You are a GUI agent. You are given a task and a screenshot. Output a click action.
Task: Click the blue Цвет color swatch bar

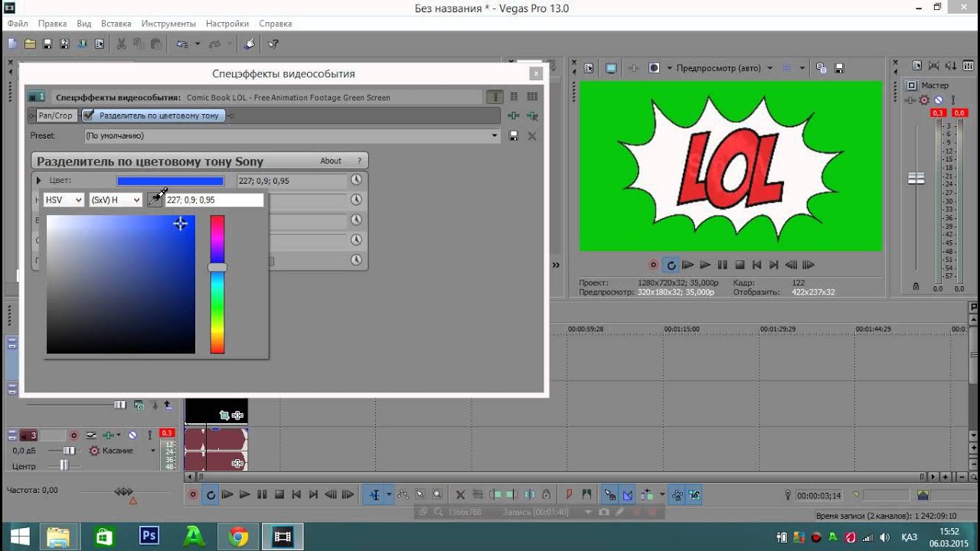(170, 181)
